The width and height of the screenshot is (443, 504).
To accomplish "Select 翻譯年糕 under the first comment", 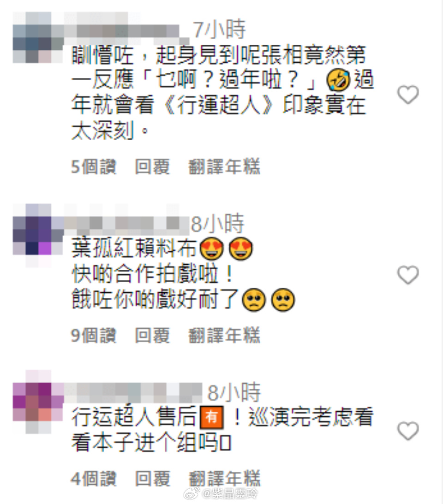I will (224, 167).
